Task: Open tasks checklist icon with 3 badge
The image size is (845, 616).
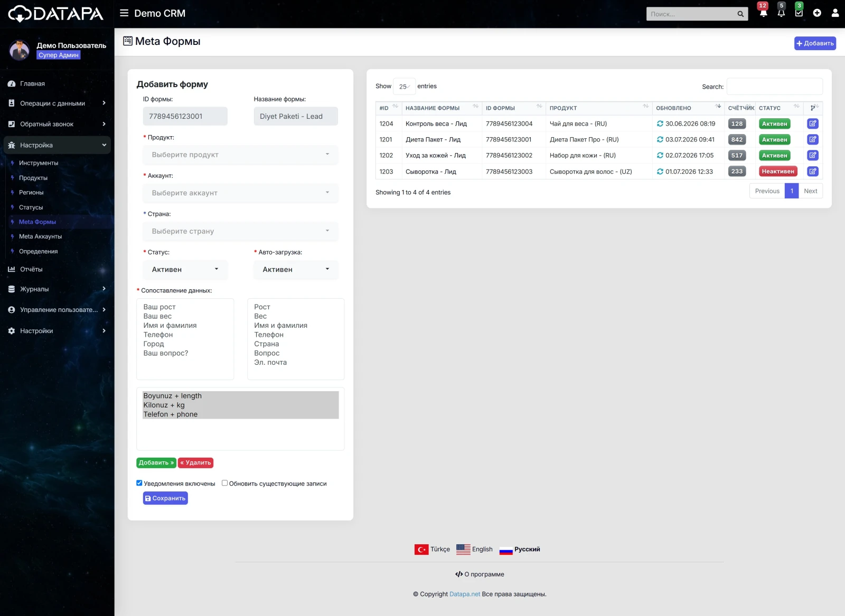Action: [799, 13]
